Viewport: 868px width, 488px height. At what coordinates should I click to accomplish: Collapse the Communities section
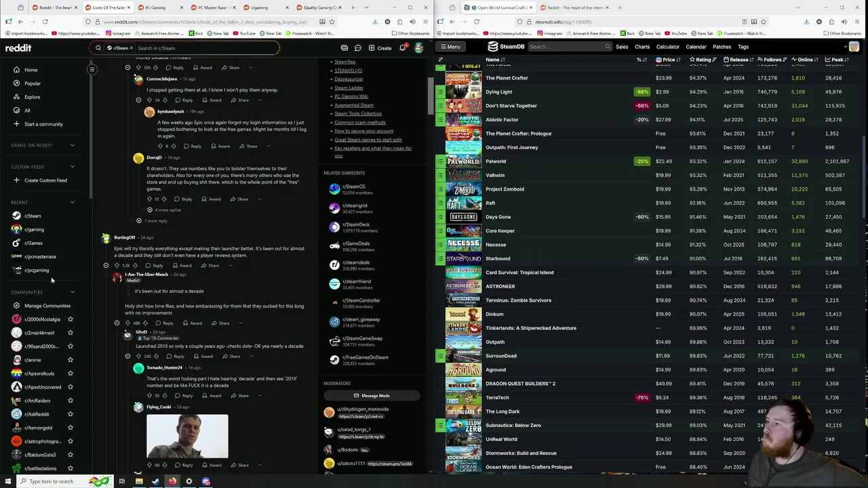[73, 292]
